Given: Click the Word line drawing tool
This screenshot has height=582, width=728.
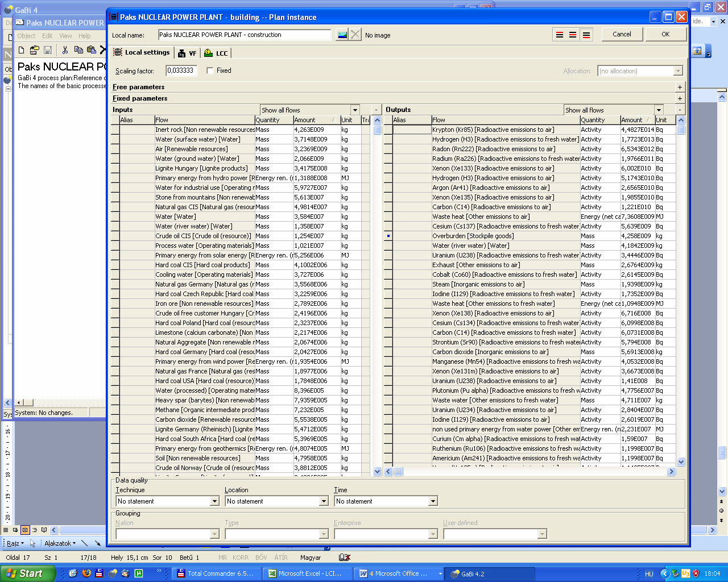Looking at the screenshot, I should click(x=84, y=543).
